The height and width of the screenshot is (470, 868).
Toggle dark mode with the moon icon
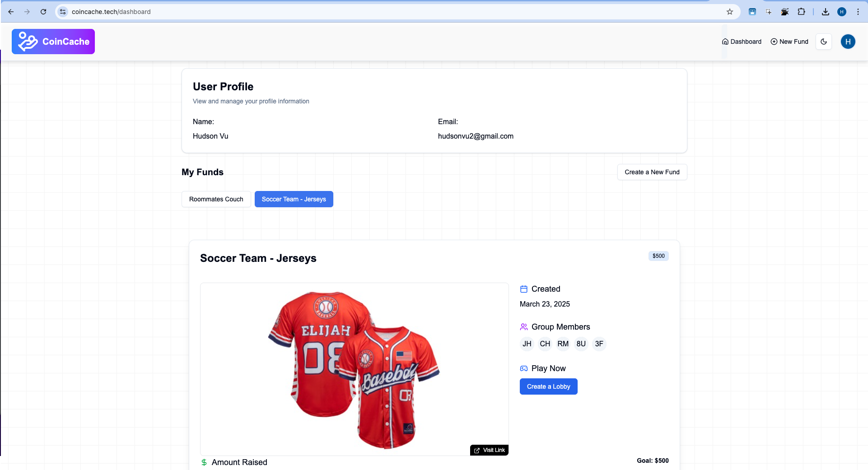tap(824, 42)
